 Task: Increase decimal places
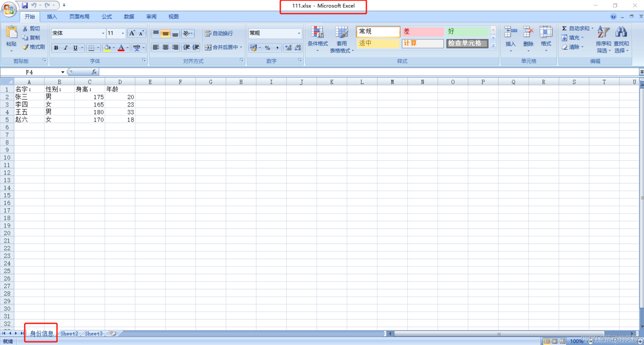[289, 48]
